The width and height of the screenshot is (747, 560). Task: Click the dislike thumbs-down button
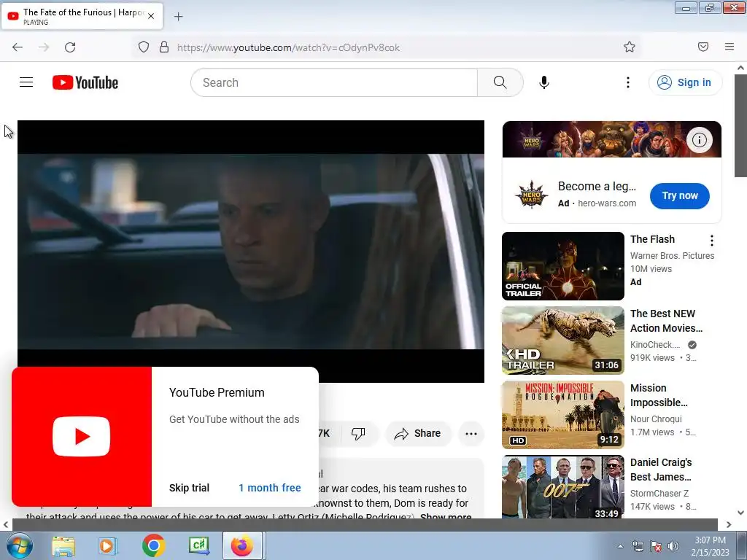pos(358,433)
